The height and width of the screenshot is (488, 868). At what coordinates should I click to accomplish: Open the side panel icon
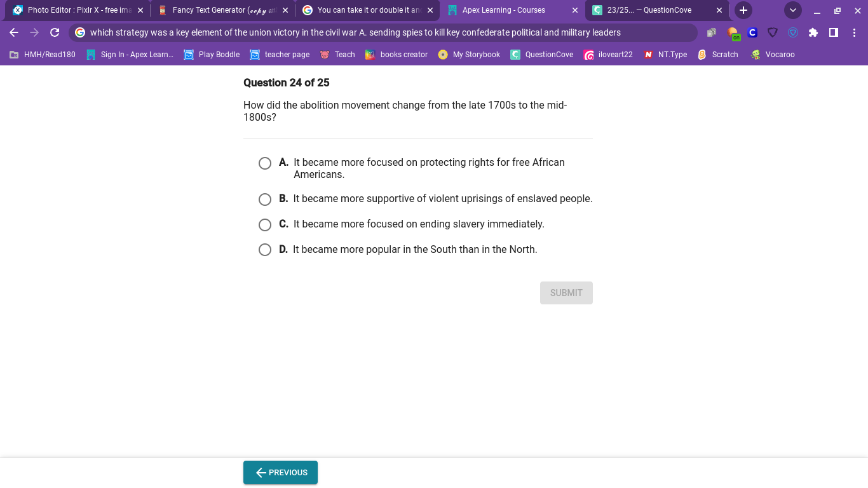point(834,32)
